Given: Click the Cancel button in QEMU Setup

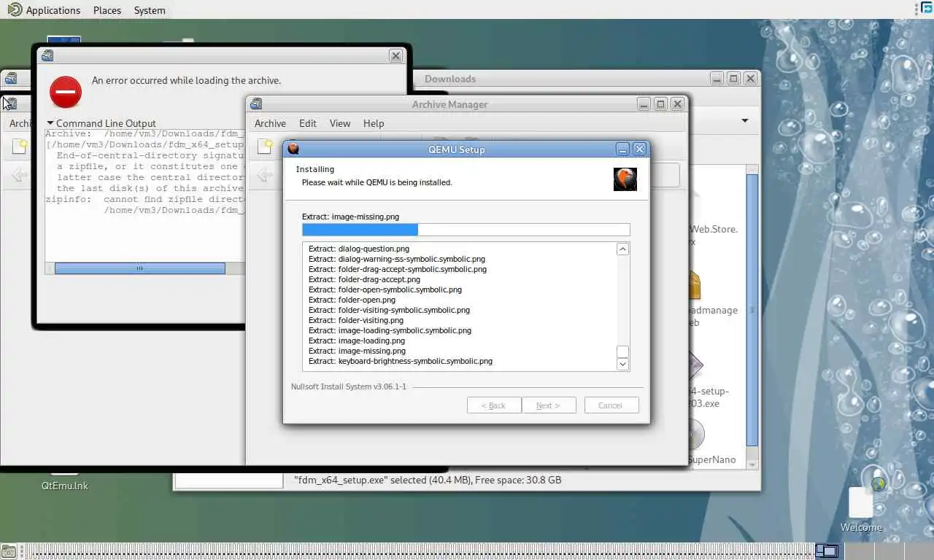Looking at the screenshot, I should tap(611, 405).
